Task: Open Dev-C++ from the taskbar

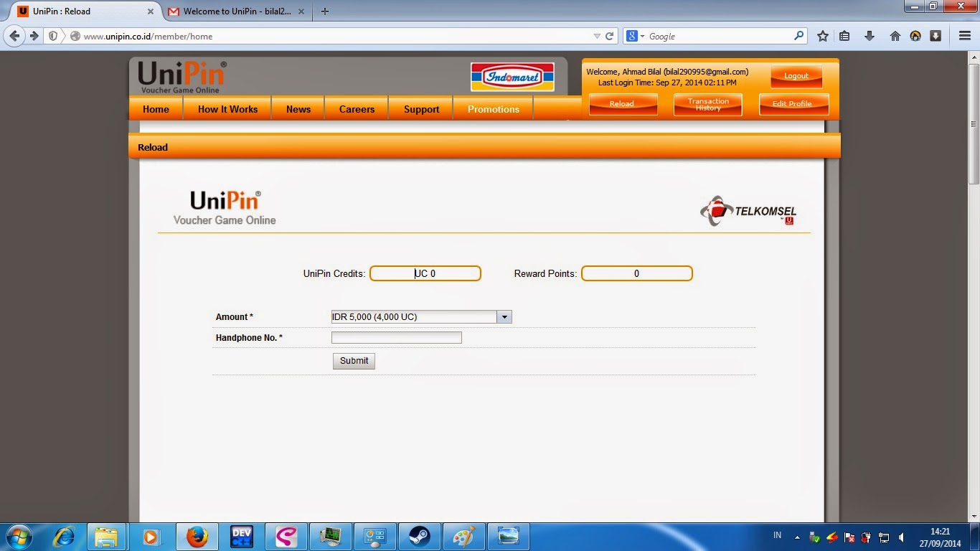Action: [242, 537]
